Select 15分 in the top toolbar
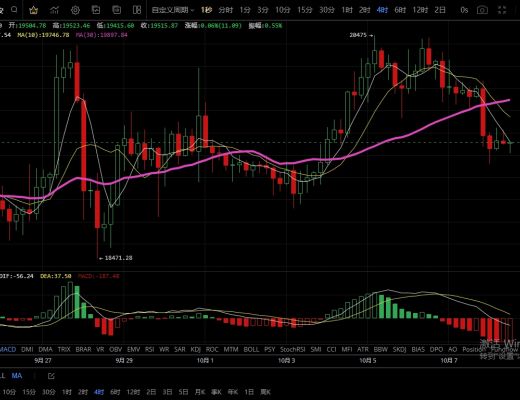 [x=305, y=10]
